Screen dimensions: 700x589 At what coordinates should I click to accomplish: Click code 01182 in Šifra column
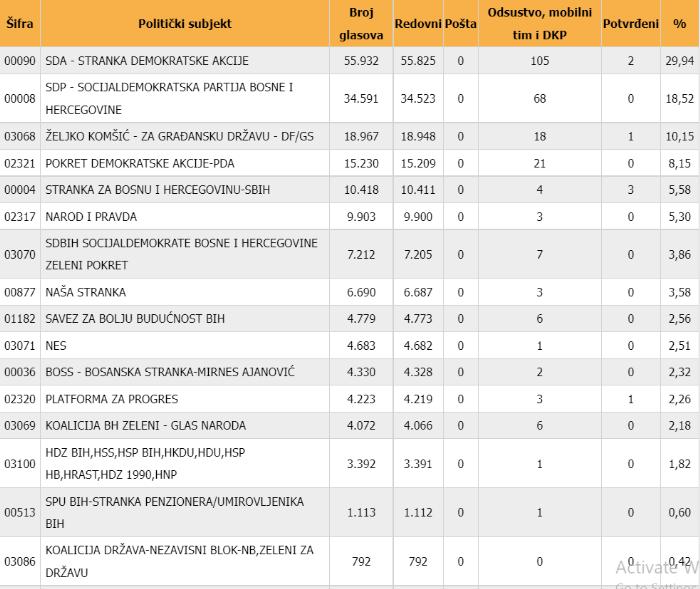click(20, 319)
